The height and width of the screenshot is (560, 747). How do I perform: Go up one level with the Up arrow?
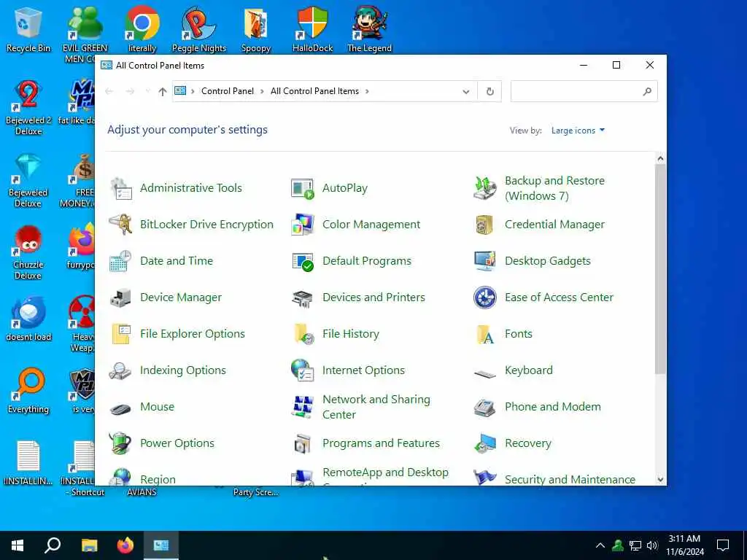[163, 91]
